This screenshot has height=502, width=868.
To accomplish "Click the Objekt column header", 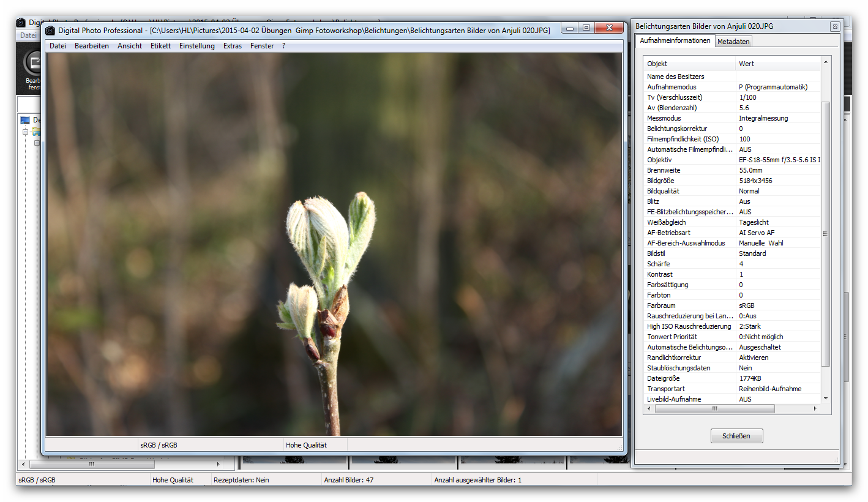I will pos(690,64).
